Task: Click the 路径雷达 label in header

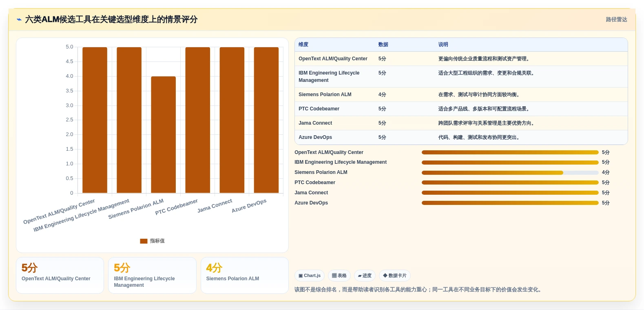Action: coord(616,20)
